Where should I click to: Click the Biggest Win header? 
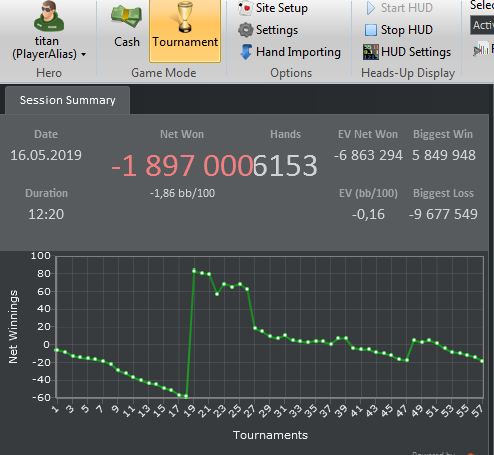pos(443,134)
